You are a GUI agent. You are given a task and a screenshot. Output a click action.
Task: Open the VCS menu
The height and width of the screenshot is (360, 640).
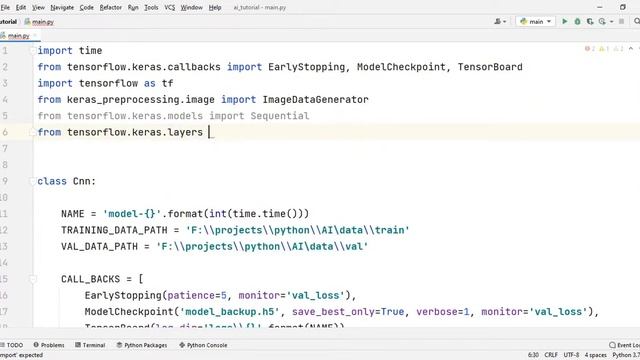169,7
